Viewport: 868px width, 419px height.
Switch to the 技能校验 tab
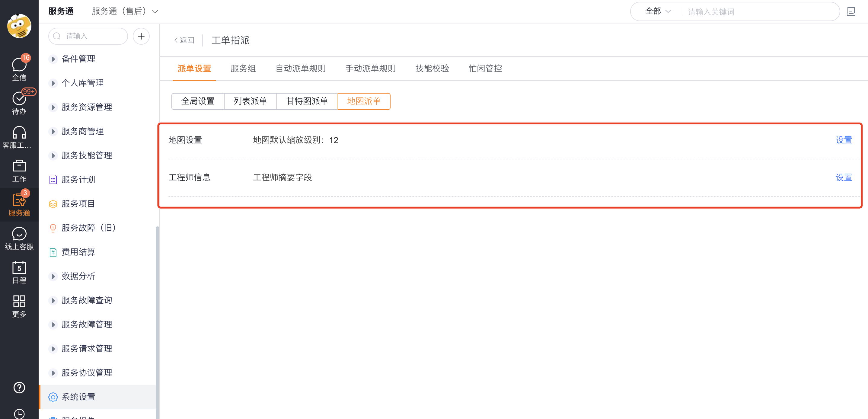(x=432, y=69)
